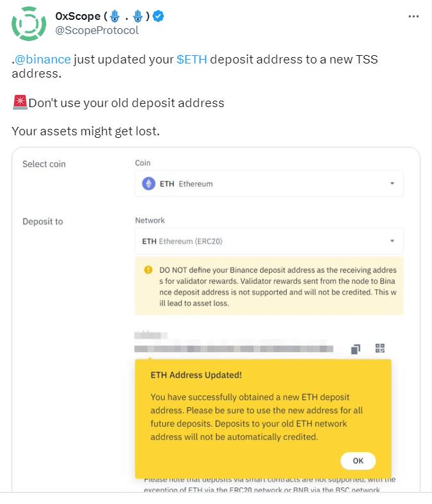Show the deposit address QR code
The width and height of the screenshot is (432, 504).
click(380, 349)
